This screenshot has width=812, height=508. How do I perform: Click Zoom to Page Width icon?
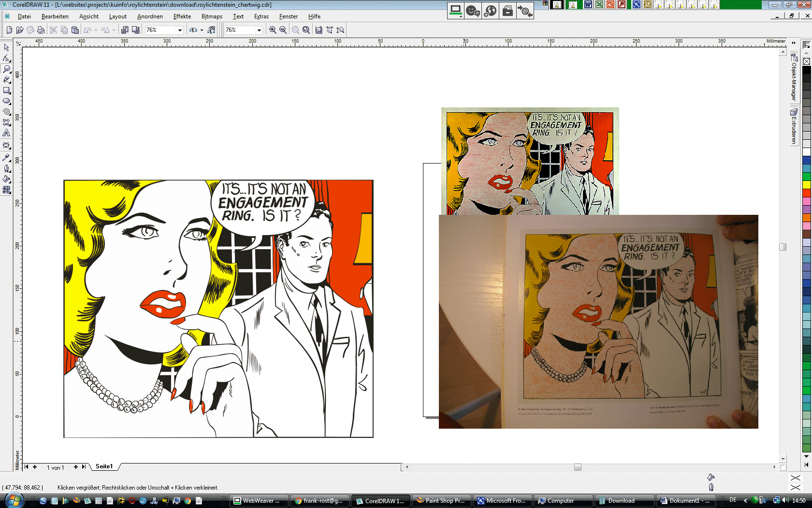330,30
